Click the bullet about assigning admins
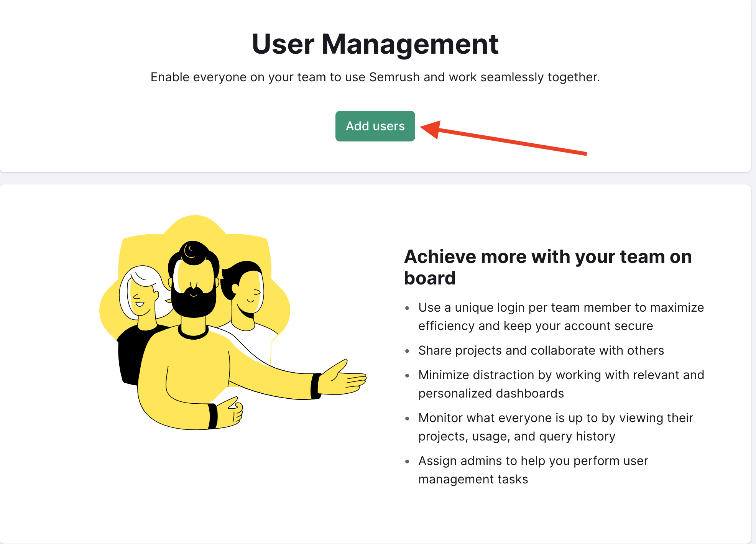This screenshot has width=756, height=544. coord(533,470)
